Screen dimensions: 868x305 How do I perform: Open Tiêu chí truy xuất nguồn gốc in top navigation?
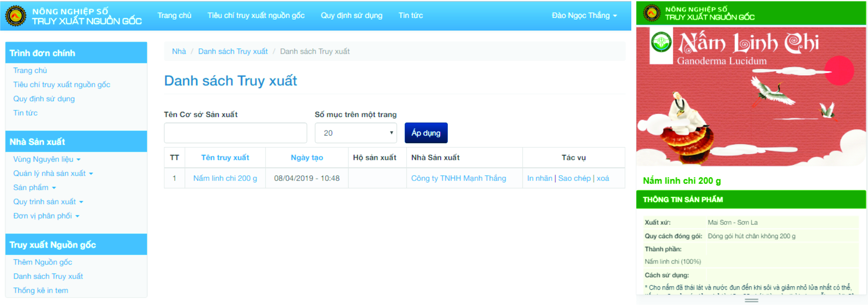pos(256,16)
